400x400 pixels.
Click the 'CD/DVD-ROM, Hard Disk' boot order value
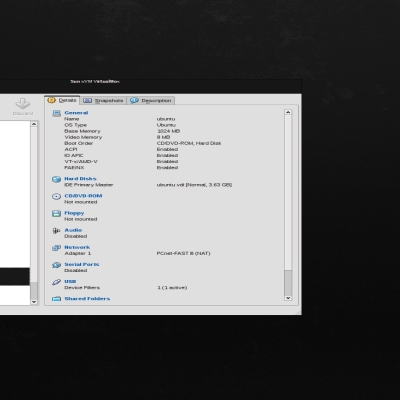pyautogui.click(x=189, y=143)
